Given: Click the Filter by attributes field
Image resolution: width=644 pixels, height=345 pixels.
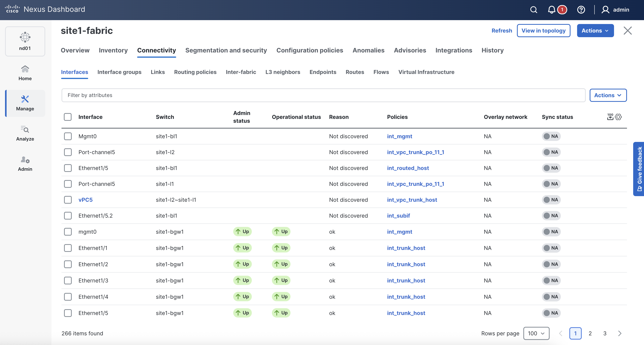Looking at the screenshot, I should pos(323,95).
